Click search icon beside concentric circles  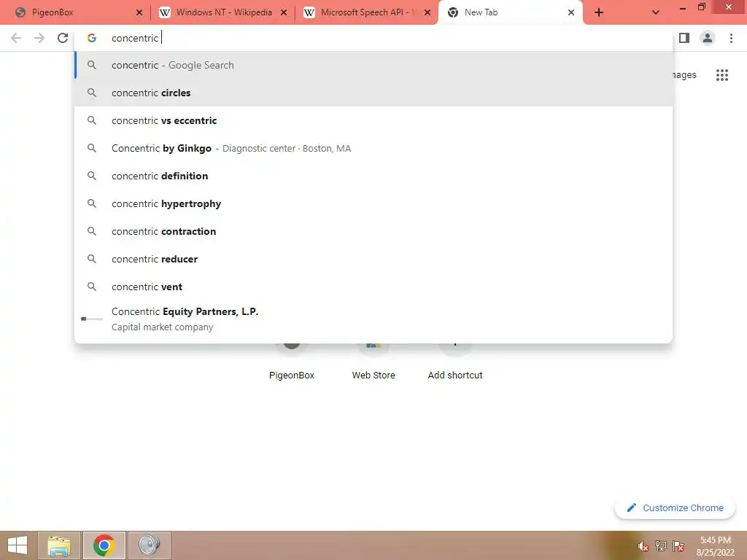point(92,93)
